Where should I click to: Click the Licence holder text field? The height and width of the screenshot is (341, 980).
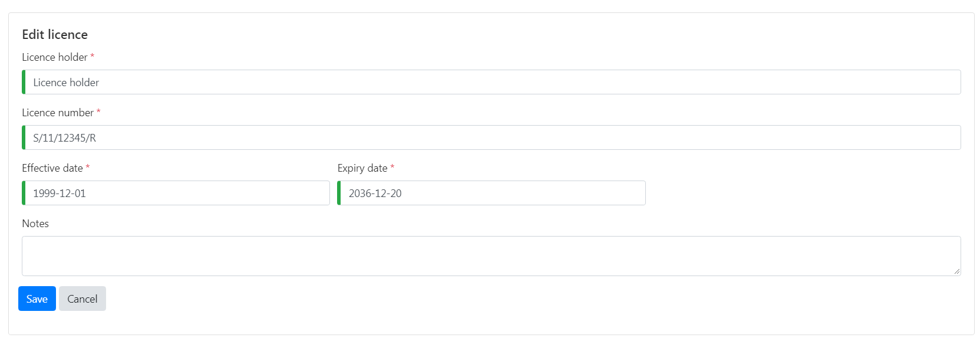tap(491, 82)
